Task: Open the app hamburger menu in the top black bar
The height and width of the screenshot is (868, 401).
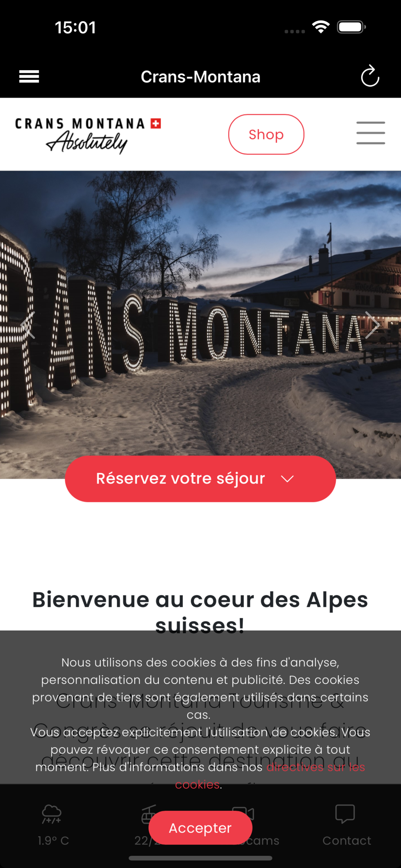Action: pos(29,77)
